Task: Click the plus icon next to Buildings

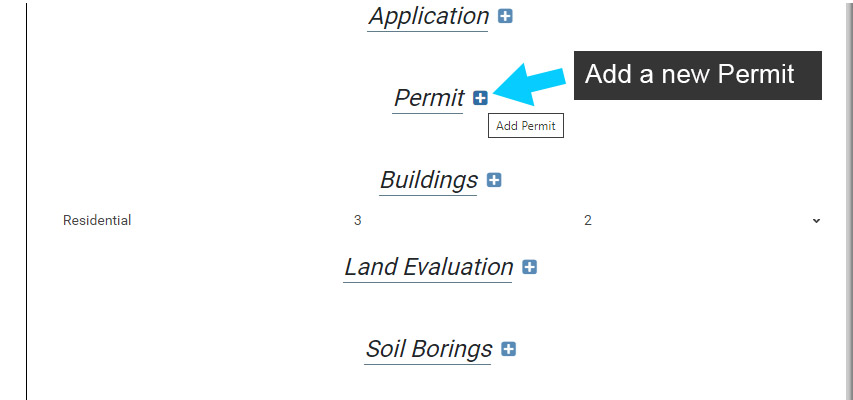Action: pos(494,180)
